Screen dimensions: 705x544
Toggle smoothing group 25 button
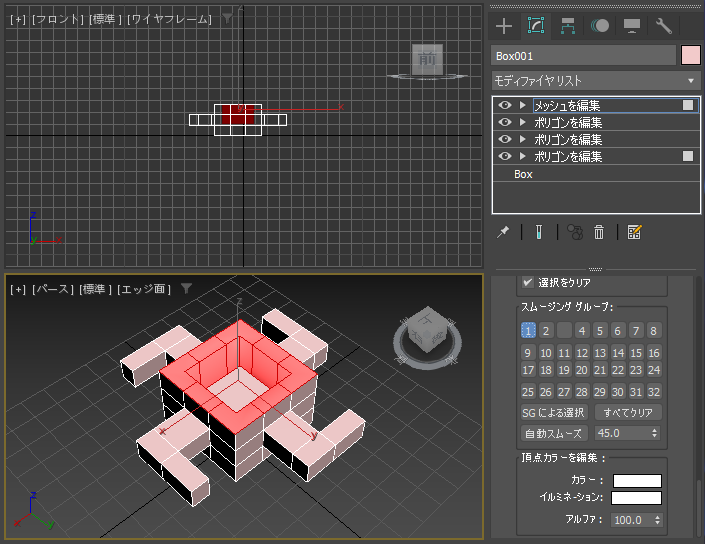tap(528, 392)
